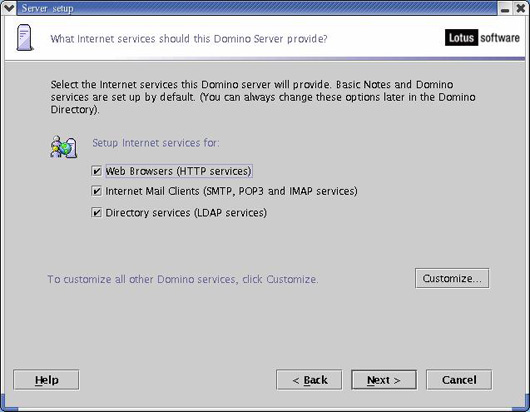Close the Server setup window

click(x=521, y=8)
